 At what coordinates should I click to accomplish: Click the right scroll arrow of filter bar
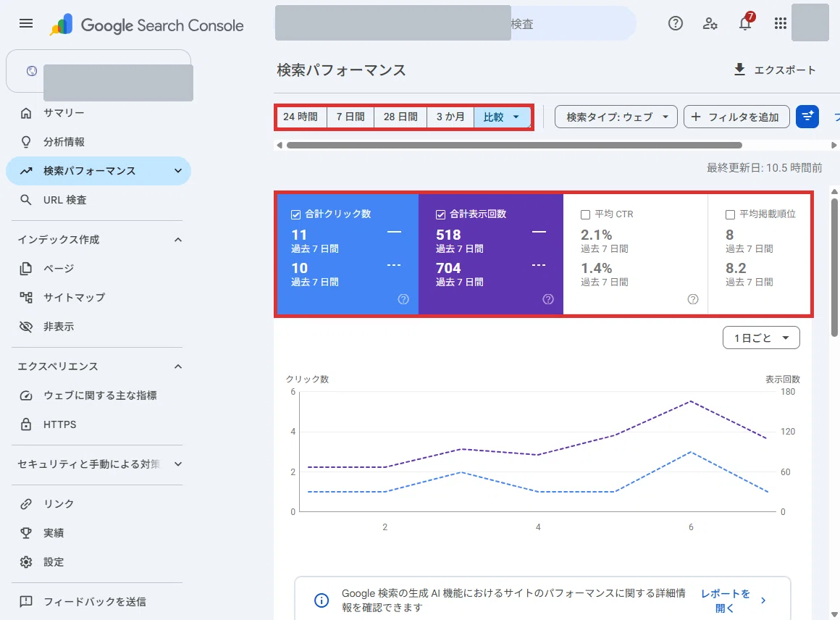[833, 145]
